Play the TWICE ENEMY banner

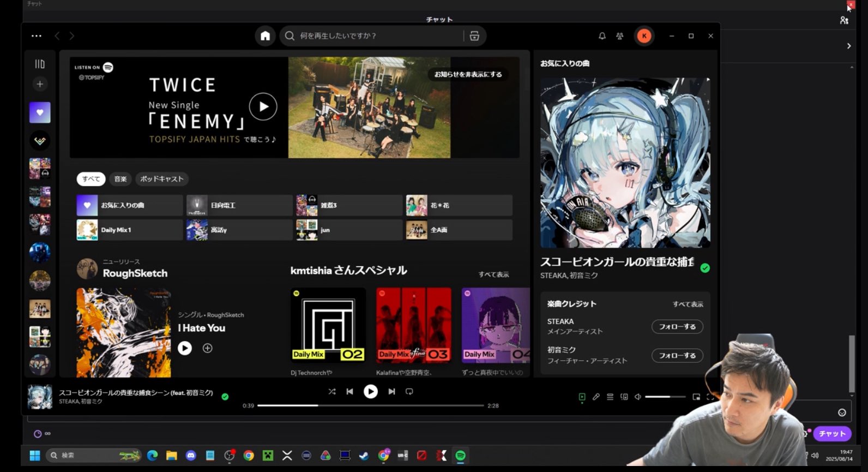pyautogui.click(x=263, y=106)
